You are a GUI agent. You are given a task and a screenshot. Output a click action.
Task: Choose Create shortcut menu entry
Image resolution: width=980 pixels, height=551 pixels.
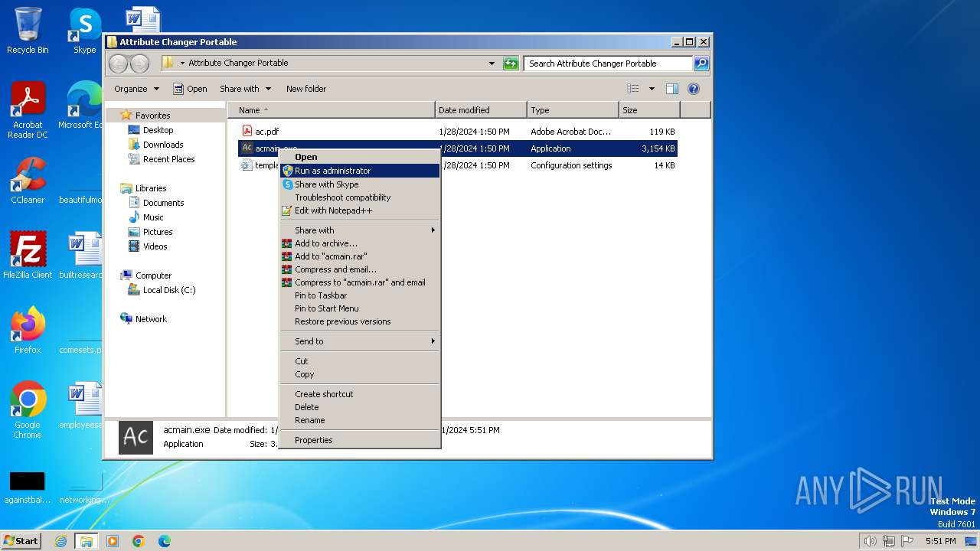tap(360, 394)
